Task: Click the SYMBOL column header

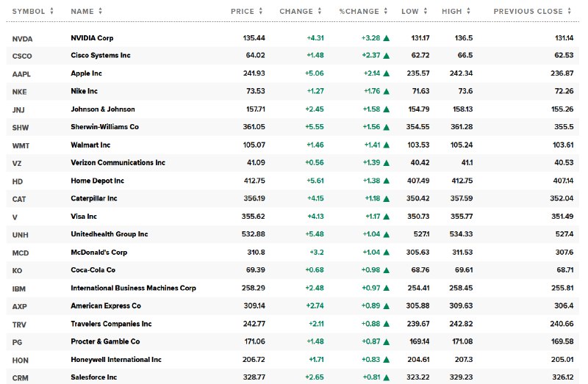Action: pos(29,11)
